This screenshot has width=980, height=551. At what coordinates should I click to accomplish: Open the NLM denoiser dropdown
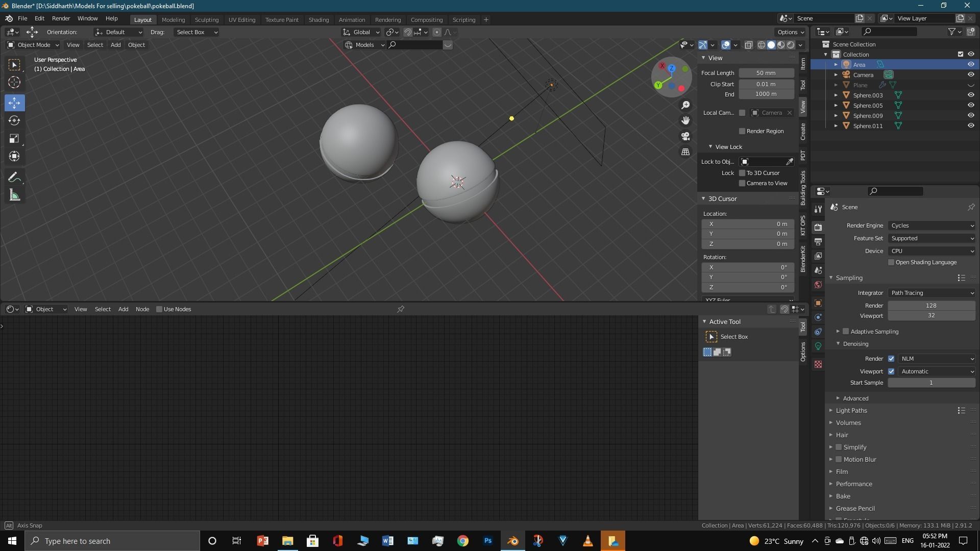(x=937, y=359)
